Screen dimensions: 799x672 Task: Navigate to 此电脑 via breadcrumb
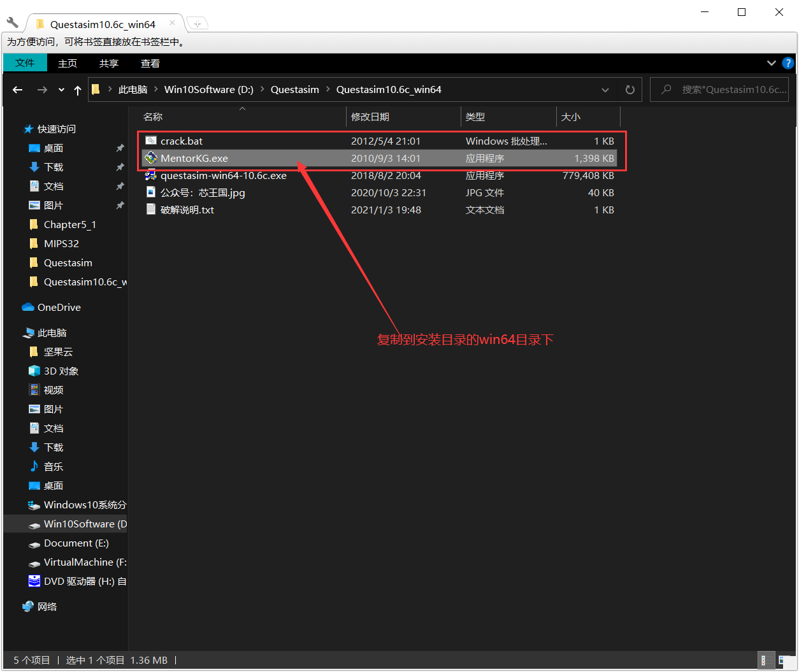pyautogui.click(x=133, y=89)
